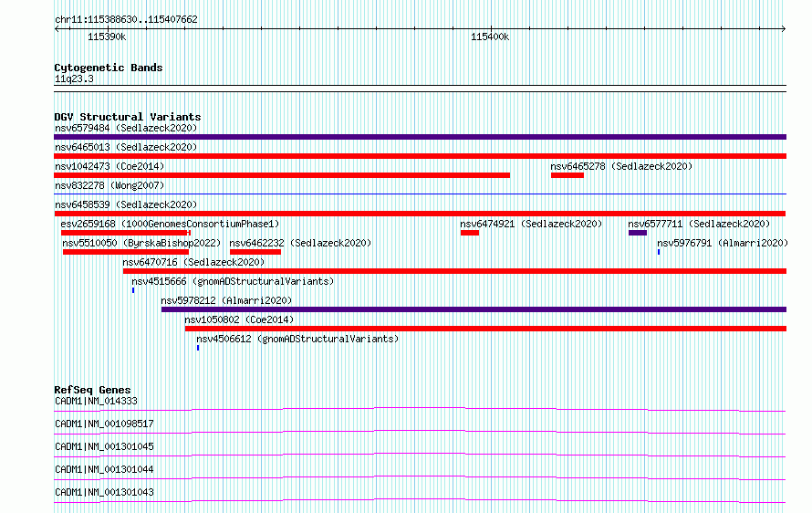
Task: Select the small purple nsv6577711 bar
Action: point(638,233)
